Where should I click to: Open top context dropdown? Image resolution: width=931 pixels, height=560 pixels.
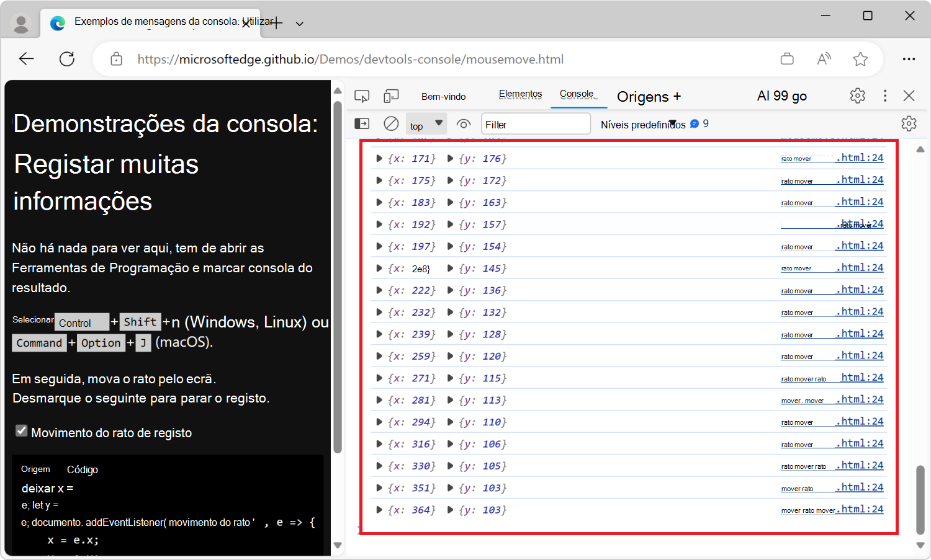pos(426,124)
